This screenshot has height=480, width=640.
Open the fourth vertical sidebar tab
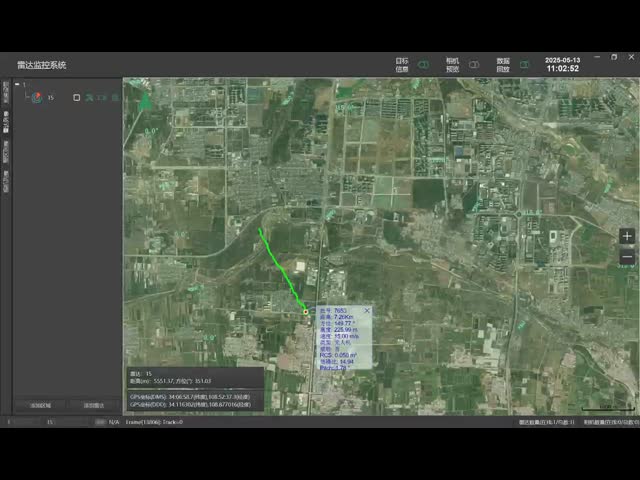[x=6, y=182]
